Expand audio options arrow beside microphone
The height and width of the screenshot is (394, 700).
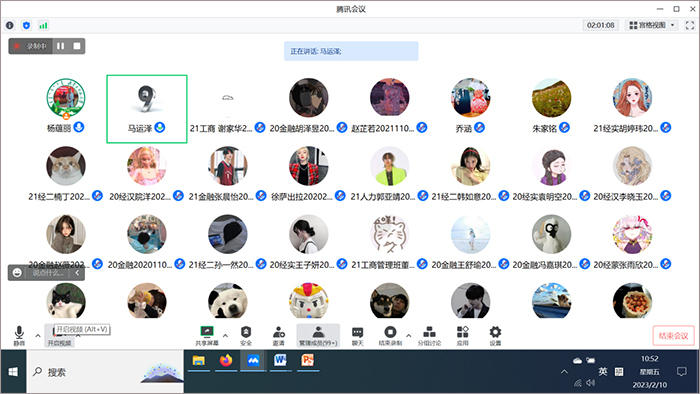38,336
